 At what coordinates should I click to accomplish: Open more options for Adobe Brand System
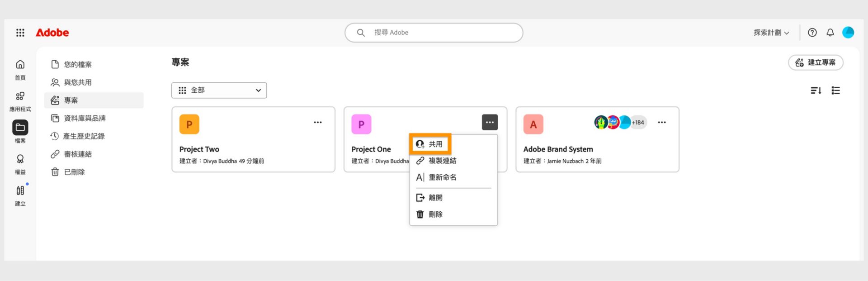click(662, 122)
